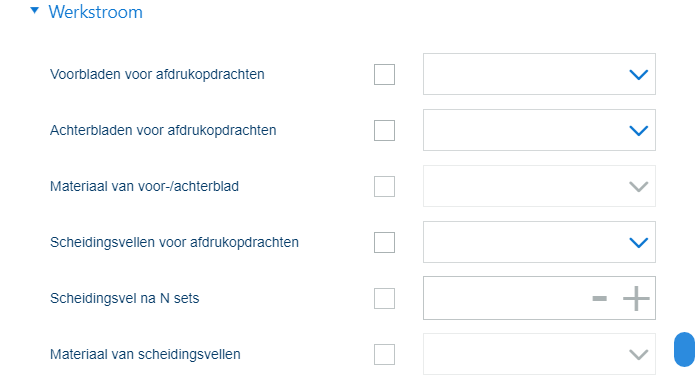Tick Materiaal van scheidingsvellen checkbox
The height and width of the screenshot is (381, 698).
[384, 354]
